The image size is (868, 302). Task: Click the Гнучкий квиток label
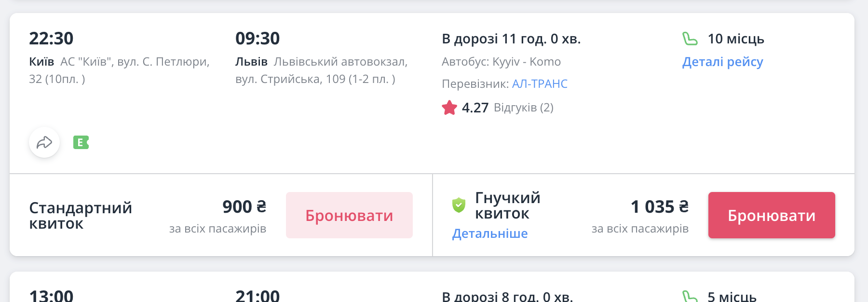[507, 206]
